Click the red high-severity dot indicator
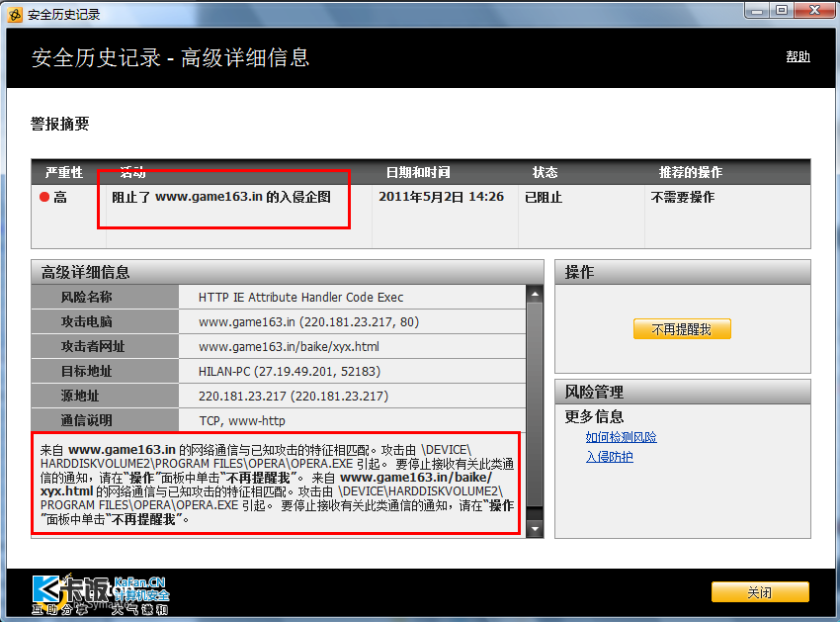Viewport: 840px width, 622px height. pos(44,198)
